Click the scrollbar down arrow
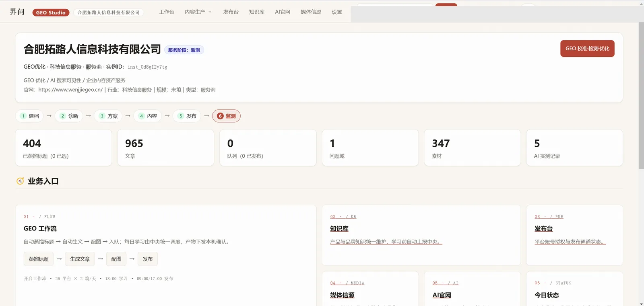The width and height of the screenshot is (644, 306). click(641, 303)
